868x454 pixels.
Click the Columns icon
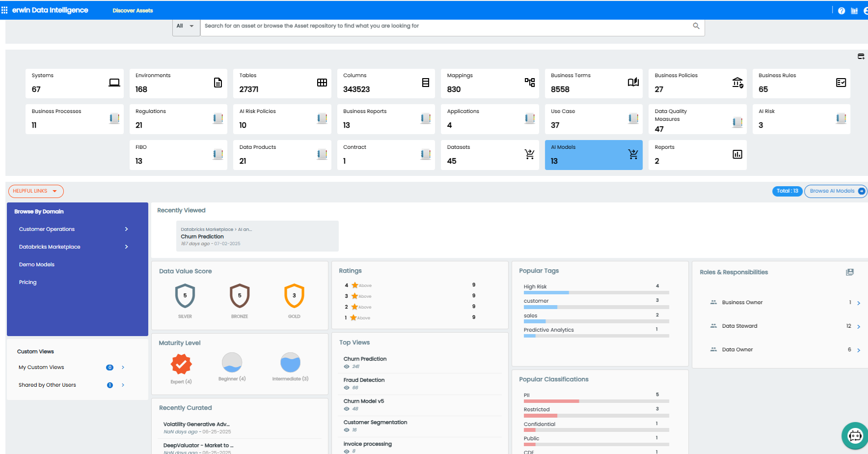coord(426,83)
